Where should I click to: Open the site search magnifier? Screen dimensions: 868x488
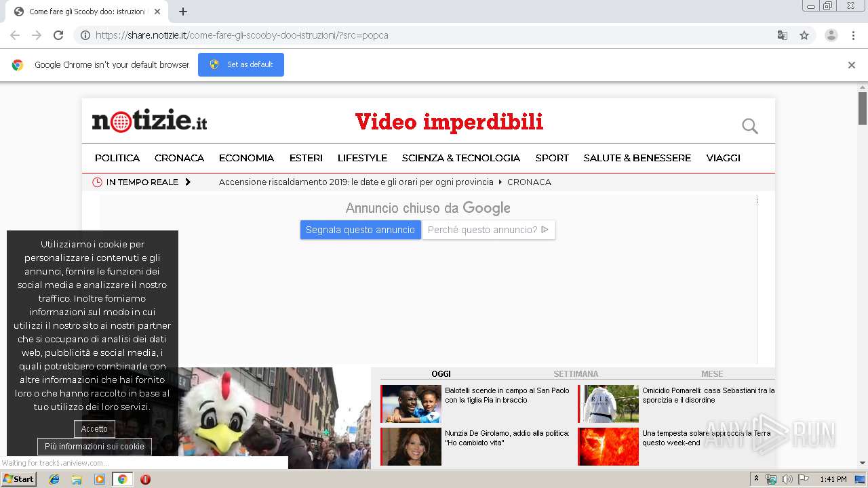tap(749, 125)
